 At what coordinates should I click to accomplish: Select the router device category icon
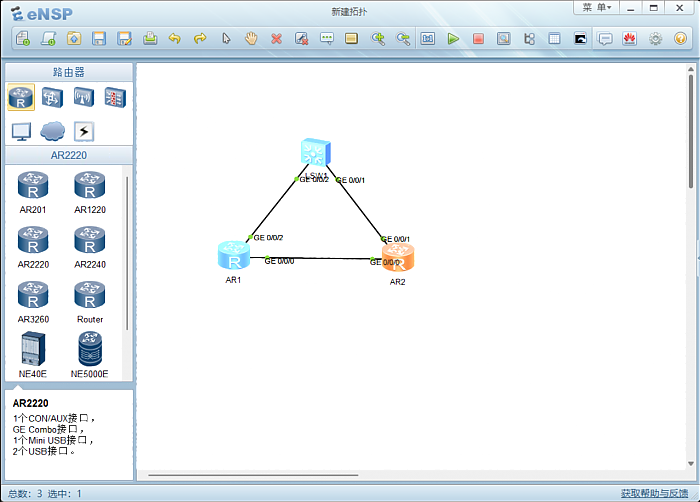pos(21,97)
